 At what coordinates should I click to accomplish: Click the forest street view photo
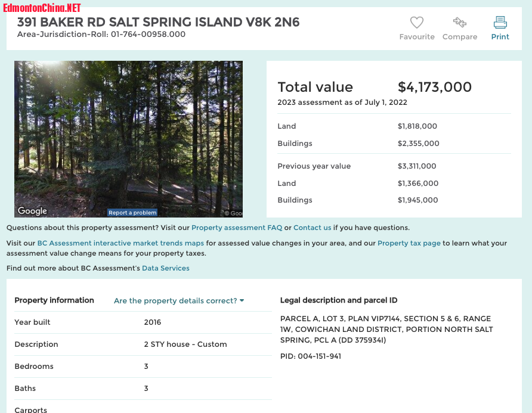click(x=128, y=131)
